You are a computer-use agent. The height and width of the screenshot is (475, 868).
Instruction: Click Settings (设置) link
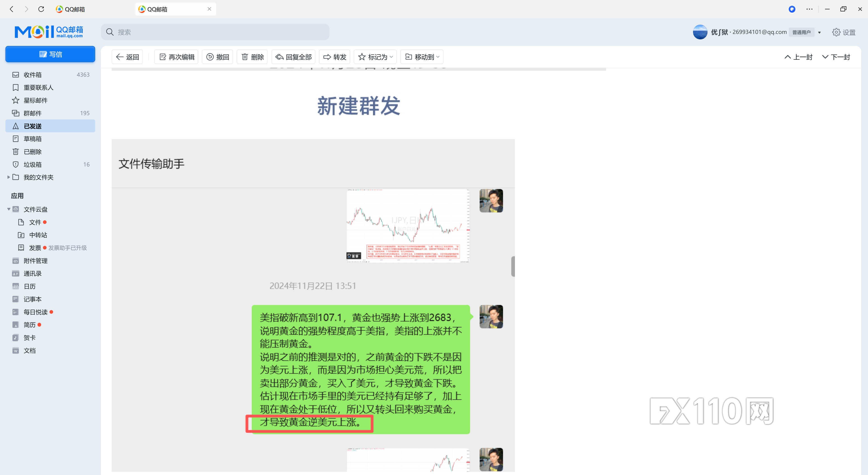849,32
